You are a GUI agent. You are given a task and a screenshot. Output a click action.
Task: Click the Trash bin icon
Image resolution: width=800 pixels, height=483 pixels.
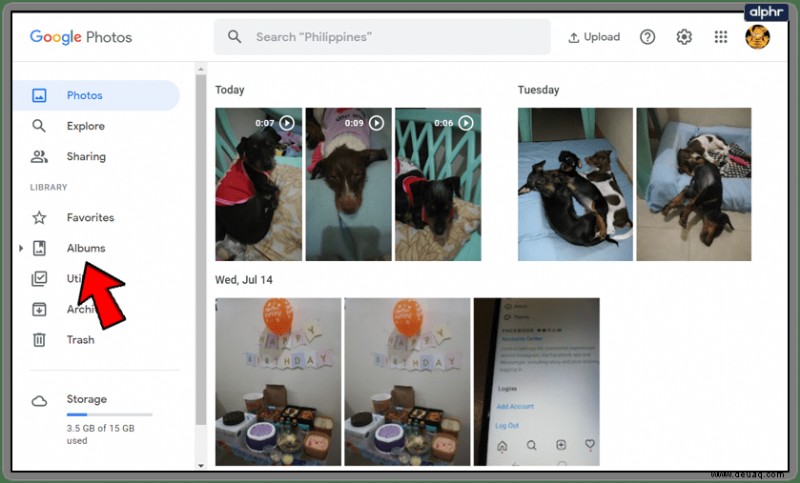39,340
